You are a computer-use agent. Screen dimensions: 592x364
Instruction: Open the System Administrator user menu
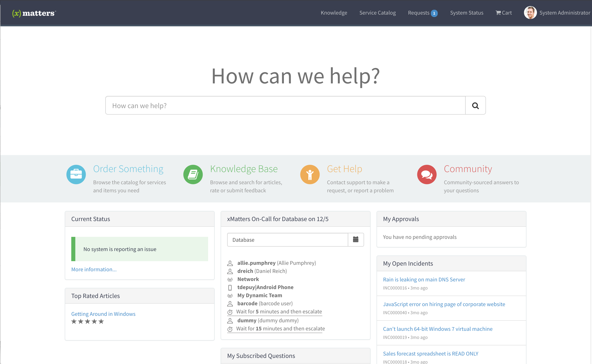tap(564, 13)
